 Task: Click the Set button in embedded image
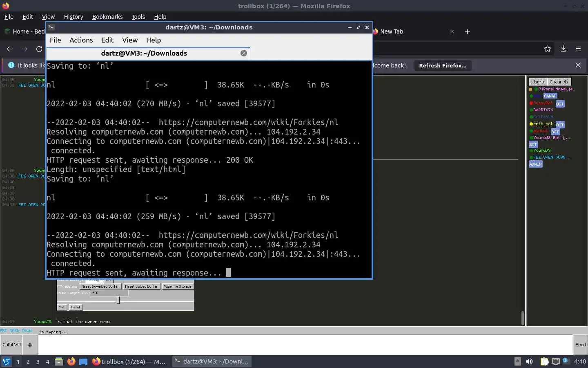[x=62, y=307]
